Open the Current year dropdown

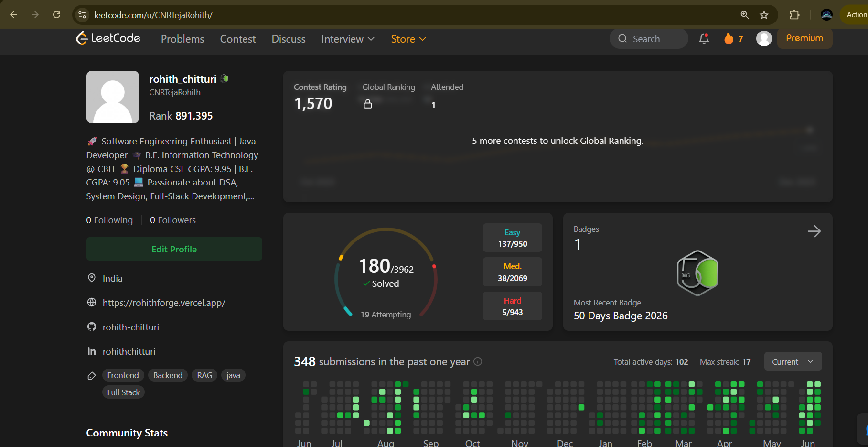(x=793, y=362)
